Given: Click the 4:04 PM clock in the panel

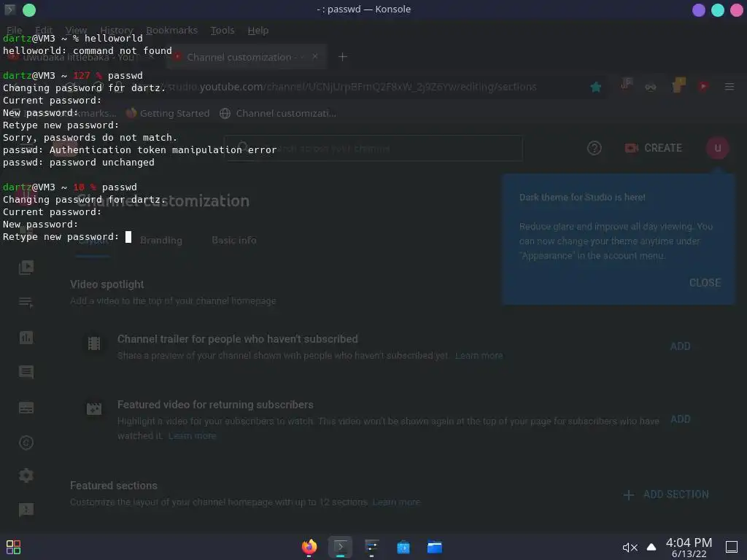Looking at the screenshot, I should [x=689, y=542].
